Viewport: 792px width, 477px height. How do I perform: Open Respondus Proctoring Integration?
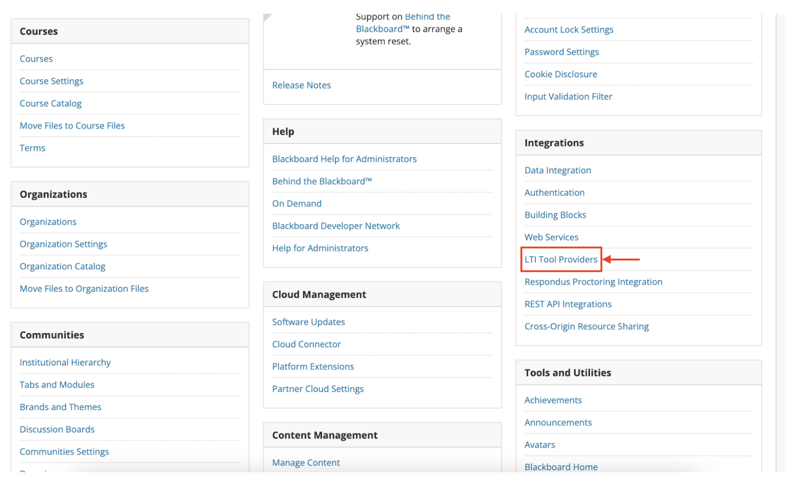tap(593, 281)
